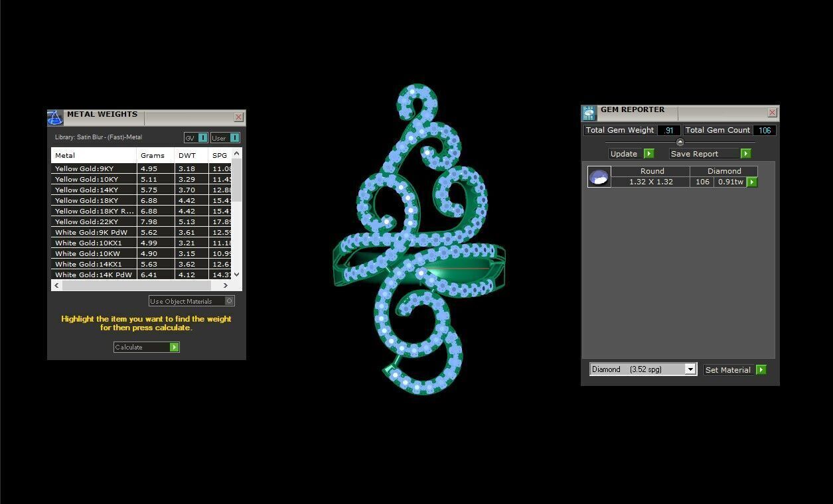Screen dimensions: 833x504
Task: Collapse the Gem Reporter totals expander arrow
Action: pyautogui.click(x=680, y=142)
